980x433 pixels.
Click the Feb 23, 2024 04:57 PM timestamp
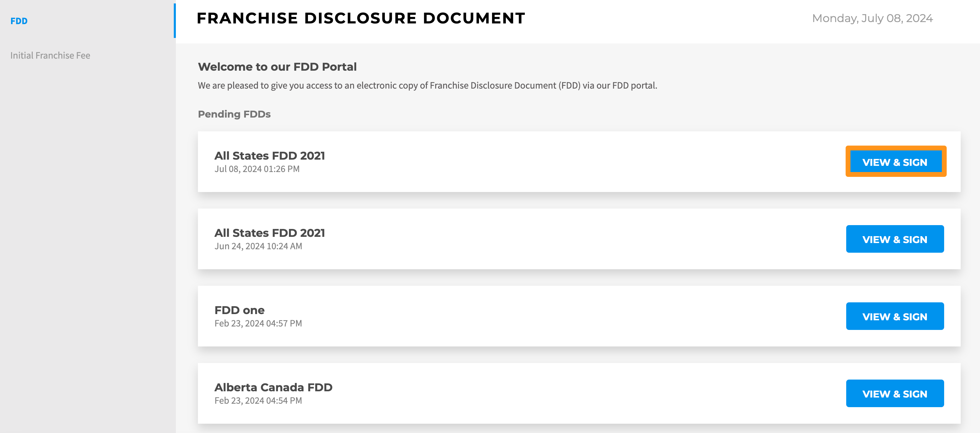click(258, 323)
